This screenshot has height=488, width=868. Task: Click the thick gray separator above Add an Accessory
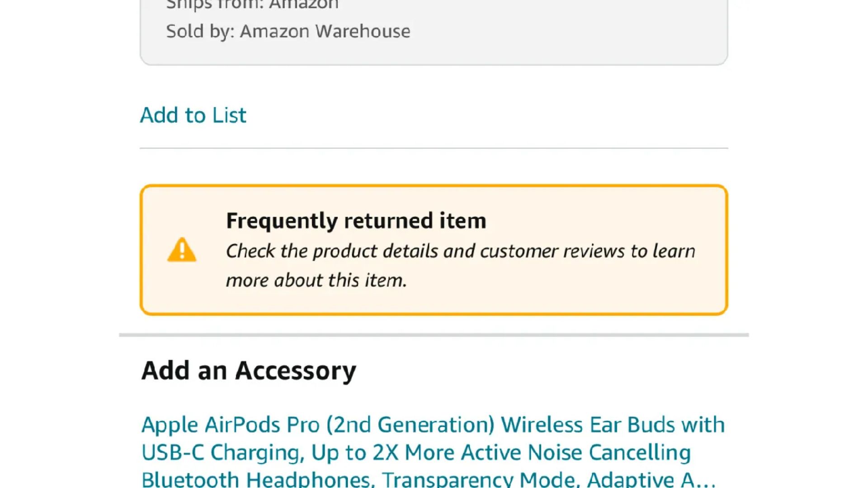pos(433,335)
